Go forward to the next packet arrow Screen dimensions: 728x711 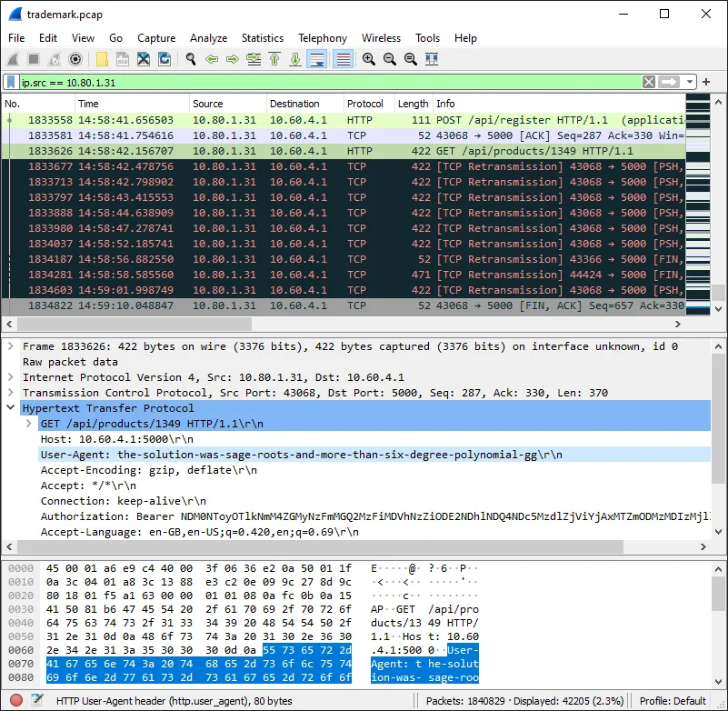point(232,59)
